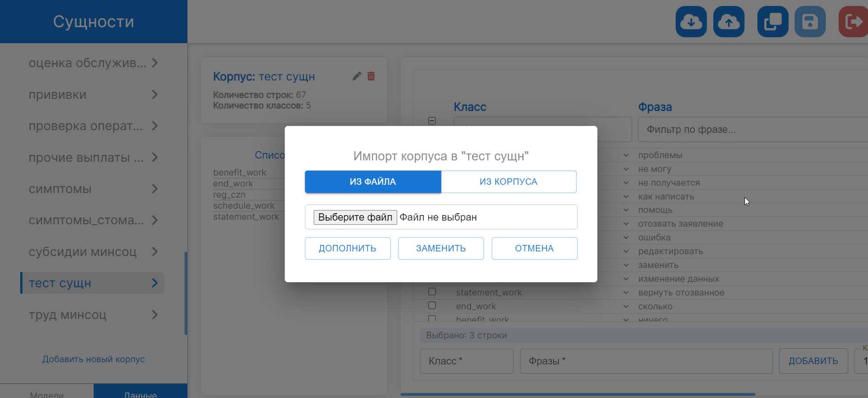Click the 'Выберите файл' file chooser
This screenshot has height=398, width=868.
click(x=355, y=217)
